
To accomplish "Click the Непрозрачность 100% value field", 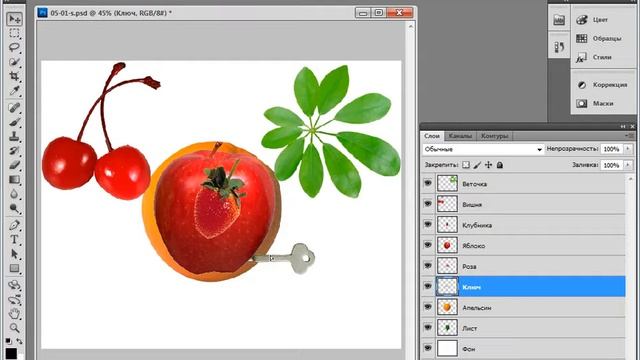I will tap(612, 149).
